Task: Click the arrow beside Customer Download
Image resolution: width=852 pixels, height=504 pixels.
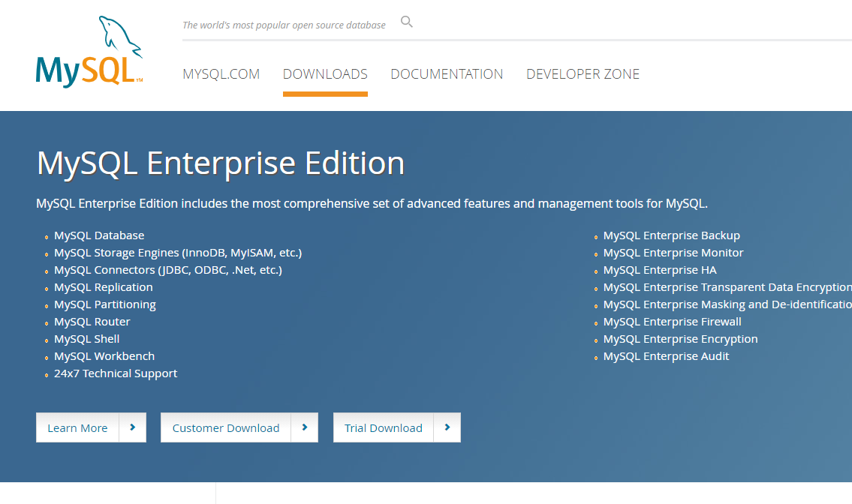Action: coord(304,427)
